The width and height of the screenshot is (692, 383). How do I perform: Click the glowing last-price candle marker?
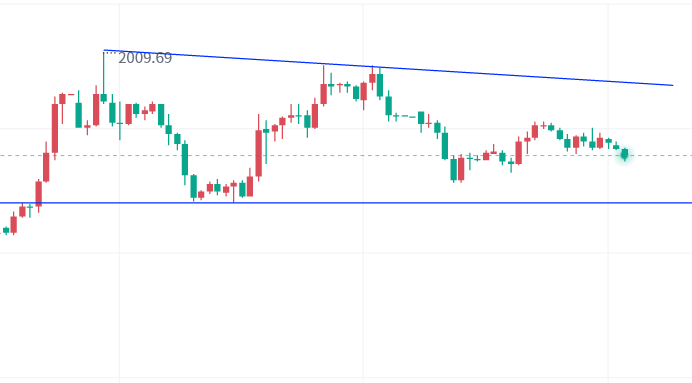point(624,154)
